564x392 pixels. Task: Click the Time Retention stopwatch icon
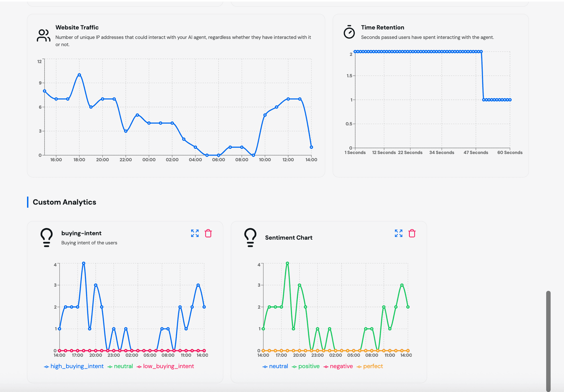click(349, 33)
